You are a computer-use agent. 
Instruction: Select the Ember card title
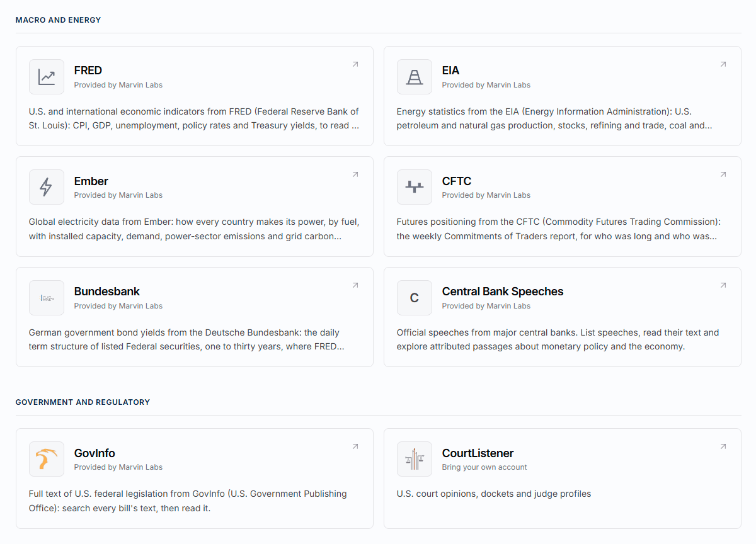[91, 181]
